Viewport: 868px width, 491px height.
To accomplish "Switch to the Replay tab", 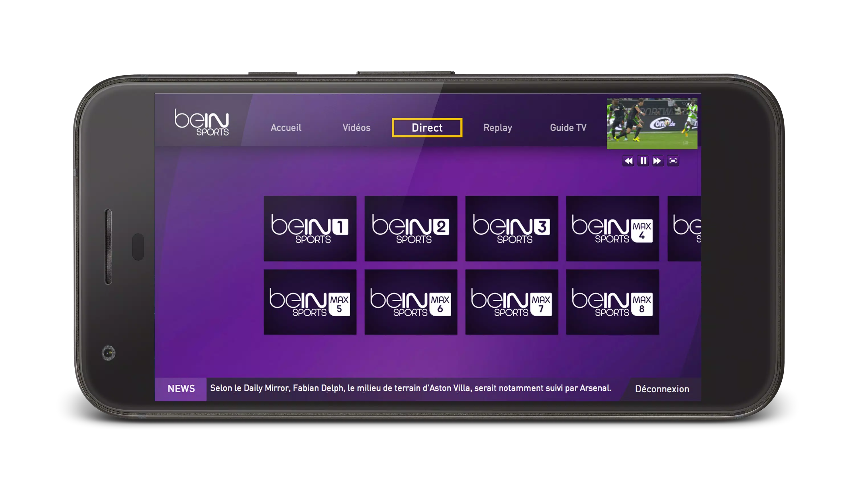I will [x=498, y=127].
